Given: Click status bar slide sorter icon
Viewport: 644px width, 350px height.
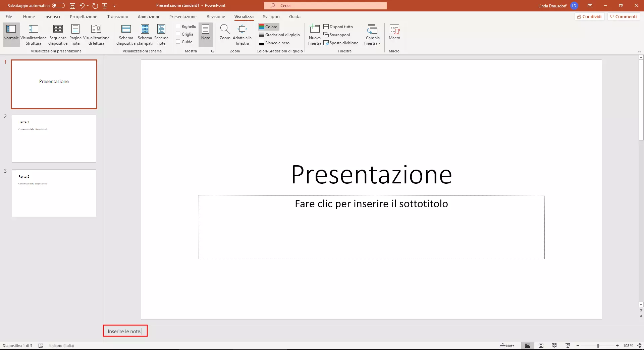Looking at the screenshot, I should (x=541, y=346).
